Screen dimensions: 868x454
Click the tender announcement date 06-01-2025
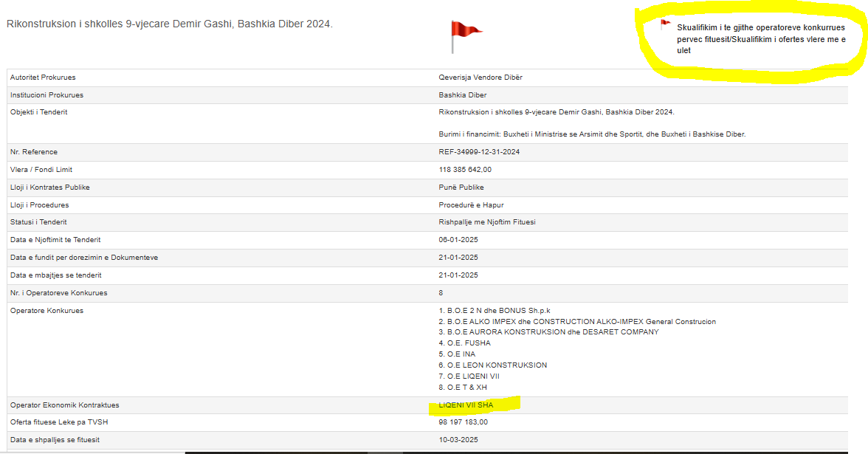pyautogui.click(x=458, y=240)
